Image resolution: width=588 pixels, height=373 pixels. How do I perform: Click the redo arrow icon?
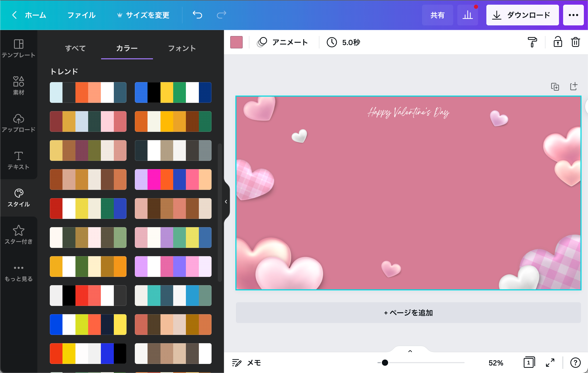(221, 15)
